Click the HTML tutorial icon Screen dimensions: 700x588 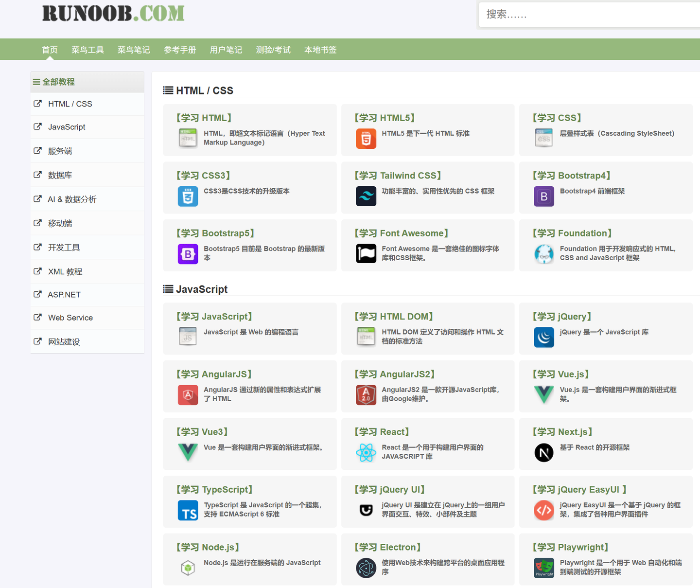point(188,138)
